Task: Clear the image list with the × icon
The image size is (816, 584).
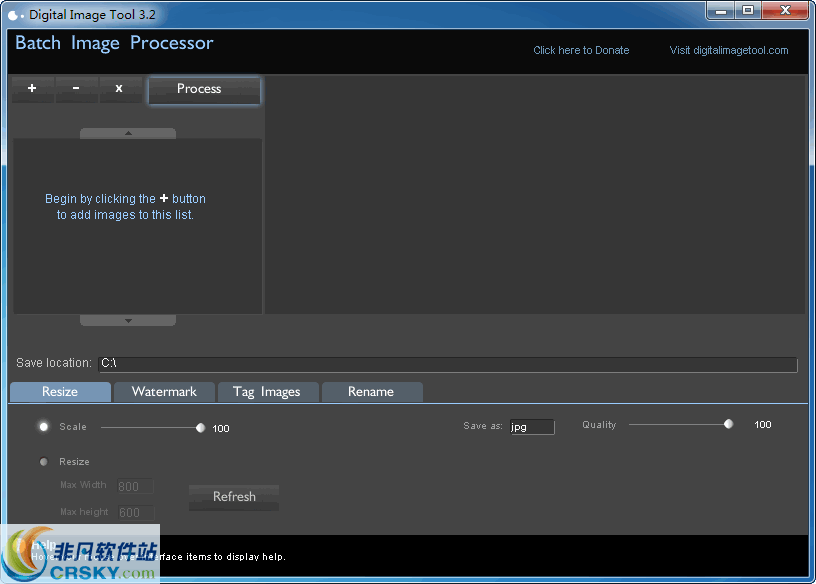Action: click(x=120, y=89)
